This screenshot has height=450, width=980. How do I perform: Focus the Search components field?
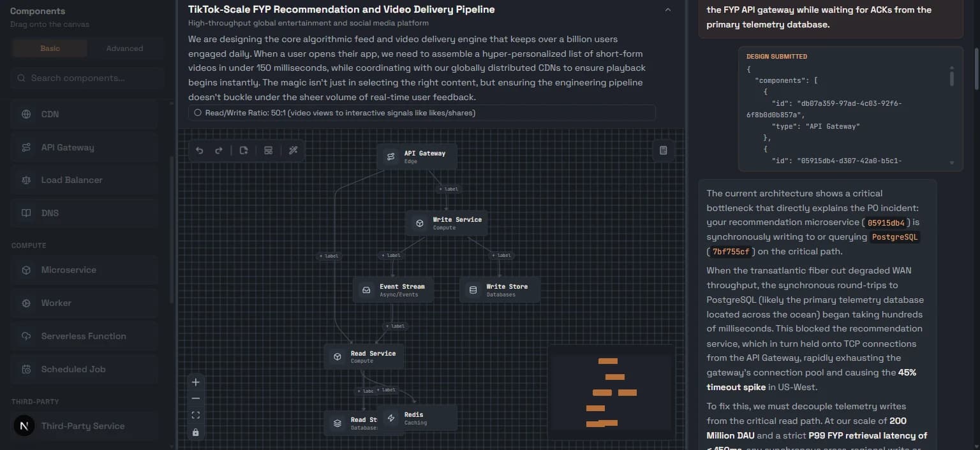(x=87, y=78)
